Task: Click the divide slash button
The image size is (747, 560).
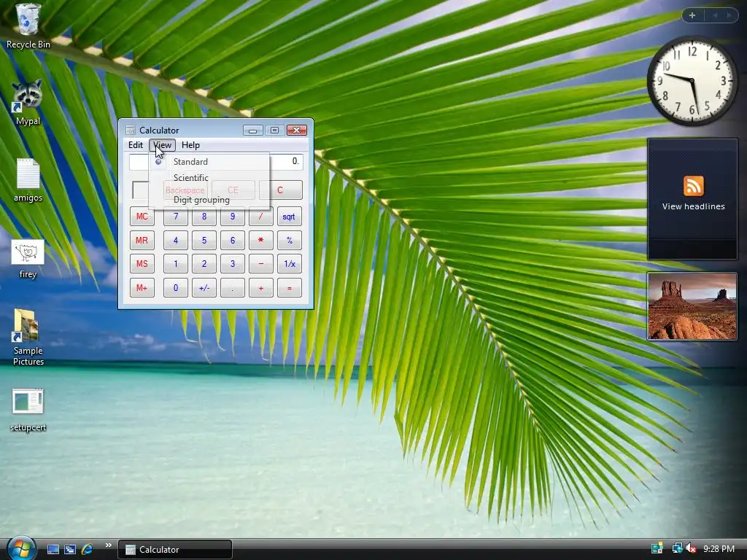Action: [260, 217]
